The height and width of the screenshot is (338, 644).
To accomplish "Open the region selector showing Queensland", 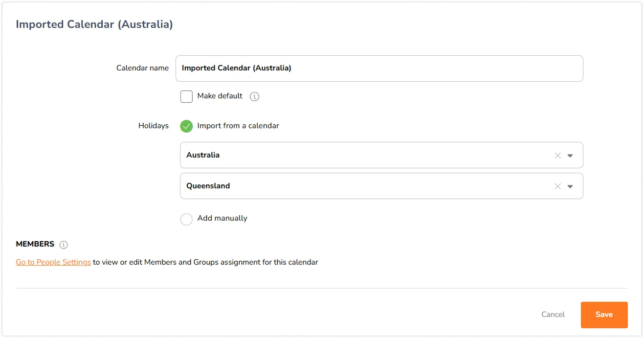I will coord(362,186).
